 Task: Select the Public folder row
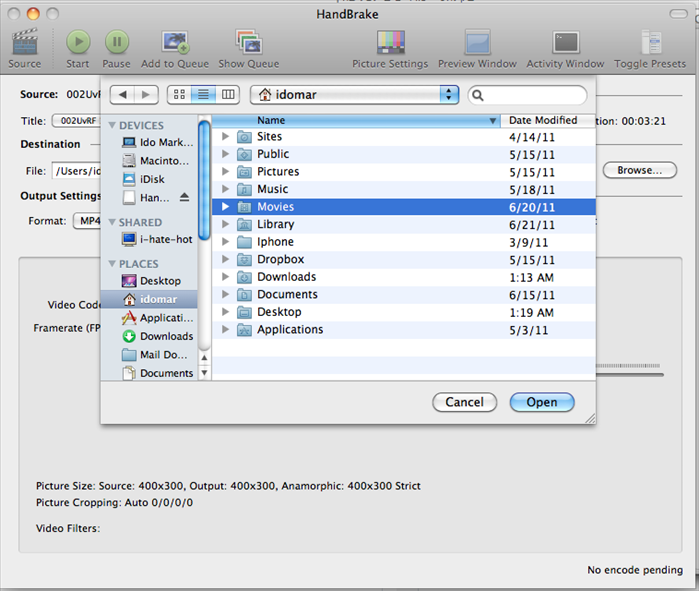(x=403, y=154)
